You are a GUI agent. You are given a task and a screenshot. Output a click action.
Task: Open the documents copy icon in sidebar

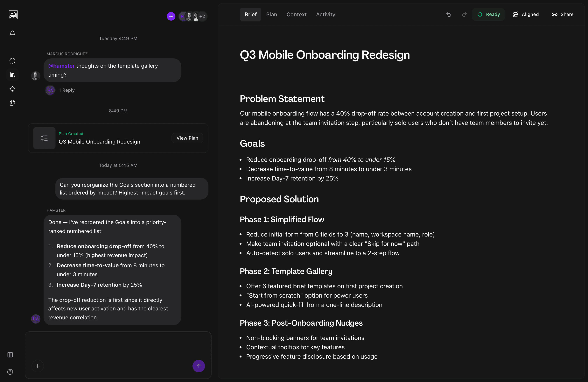[x=12, y=103]
